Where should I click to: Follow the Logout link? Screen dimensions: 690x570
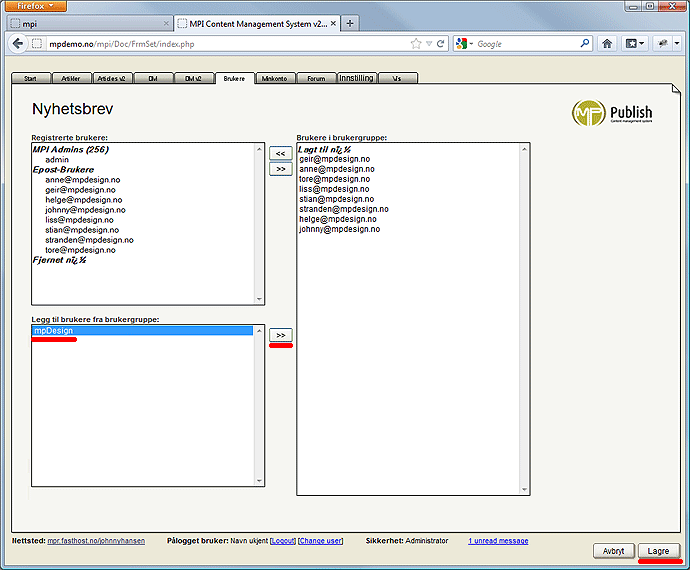coord(283,541)
